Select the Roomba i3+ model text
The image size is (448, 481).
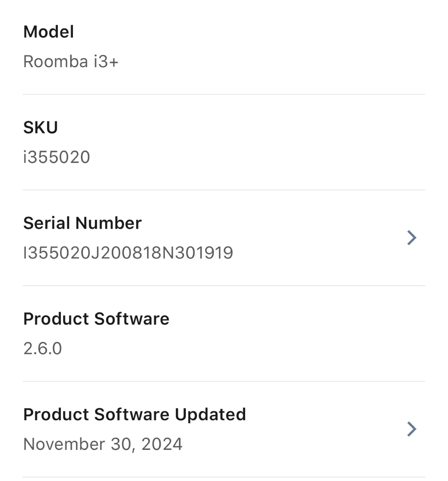point(71,61)
